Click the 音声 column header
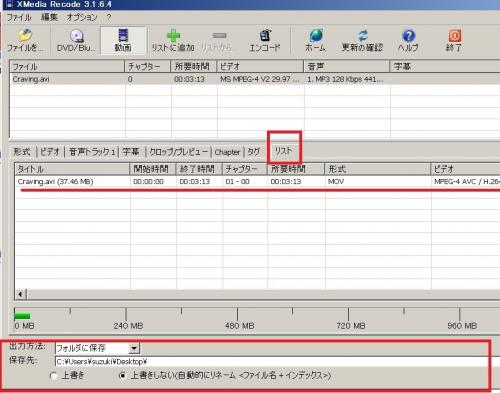This screenshot has height=393, width=500. [346, 66]
